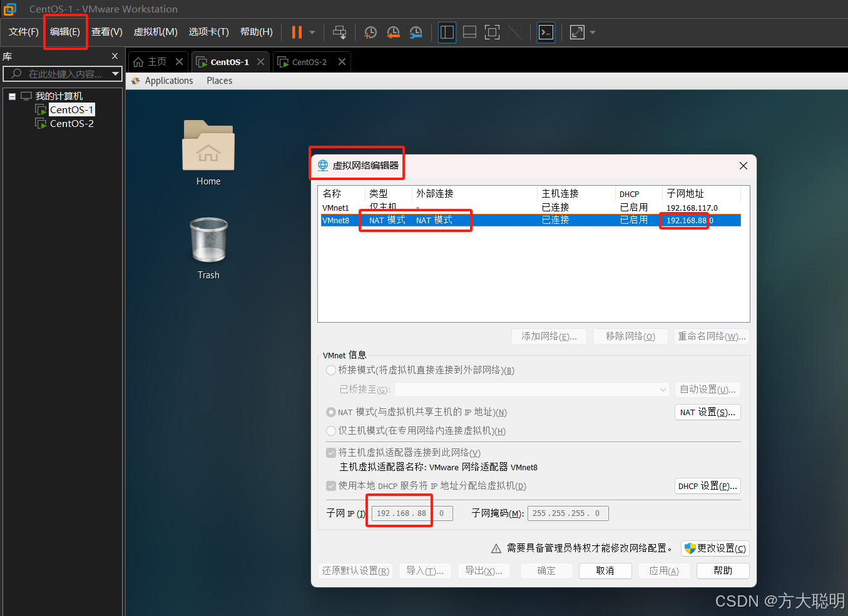The image size is (848, 616).
Task: Click the 子网掩码 input field
Action: click(x=568, y=513)
